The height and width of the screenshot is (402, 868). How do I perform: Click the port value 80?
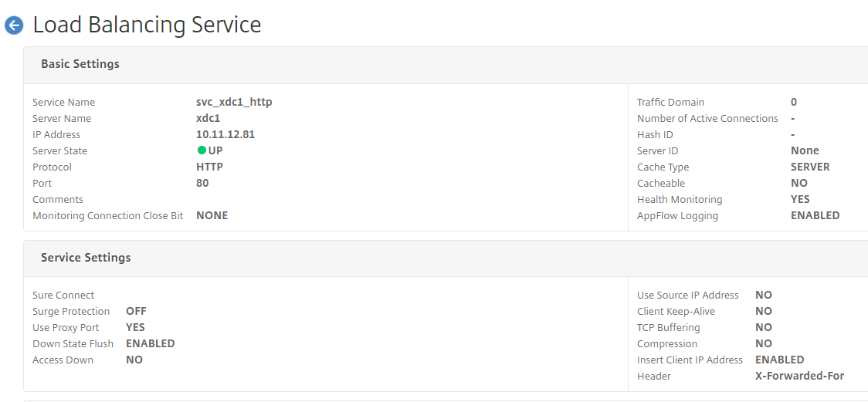tap(202, 183)
